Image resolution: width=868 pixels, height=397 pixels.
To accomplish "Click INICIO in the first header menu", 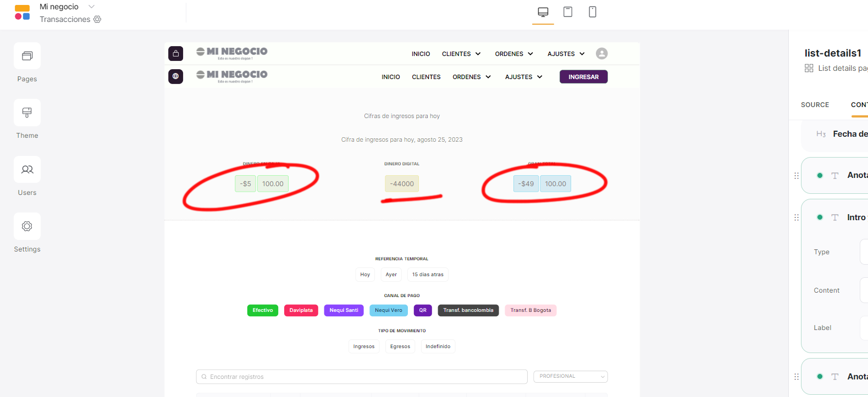I will pyautogui.click(x=421, y=54).
